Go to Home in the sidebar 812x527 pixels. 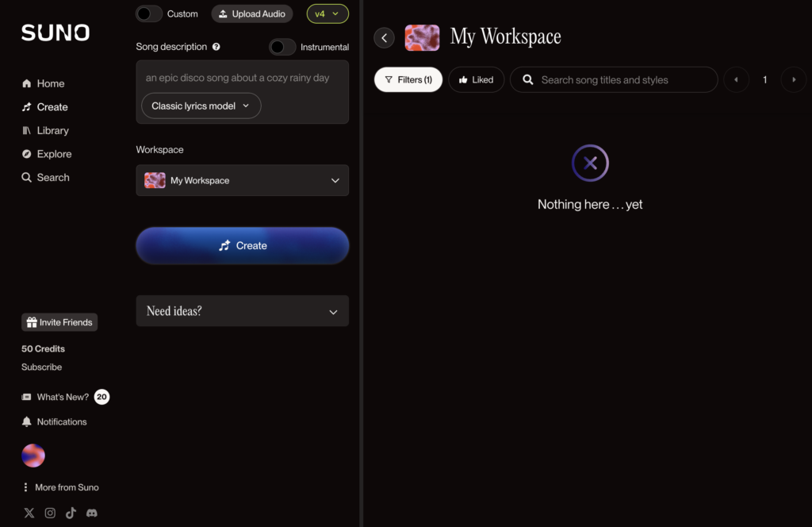(x=44, y=83)
